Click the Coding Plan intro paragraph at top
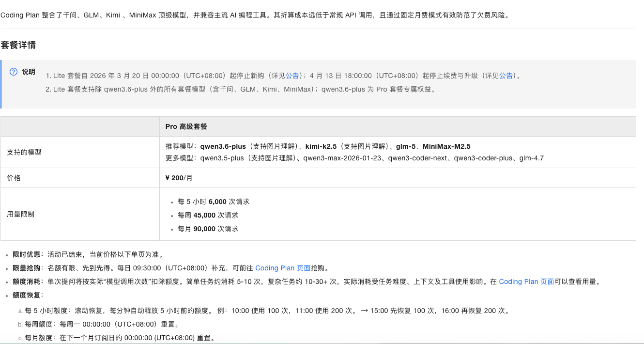Screen dimensions: 644x344 click(x=255, y=15)
